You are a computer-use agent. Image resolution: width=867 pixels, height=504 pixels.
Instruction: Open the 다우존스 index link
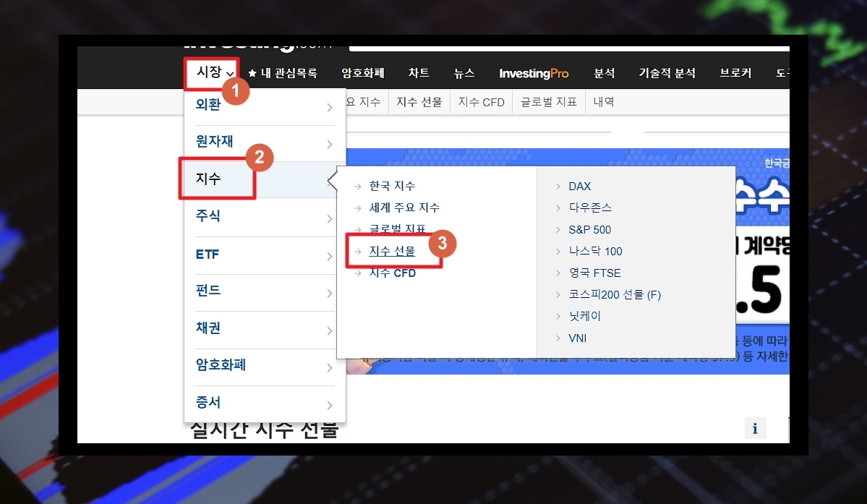click(590, 208)
